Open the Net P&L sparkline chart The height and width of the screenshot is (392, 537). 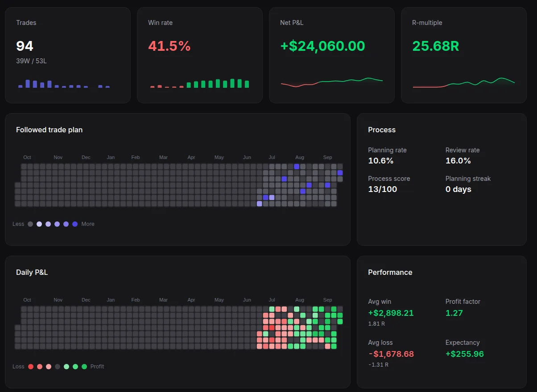(332, 82)
